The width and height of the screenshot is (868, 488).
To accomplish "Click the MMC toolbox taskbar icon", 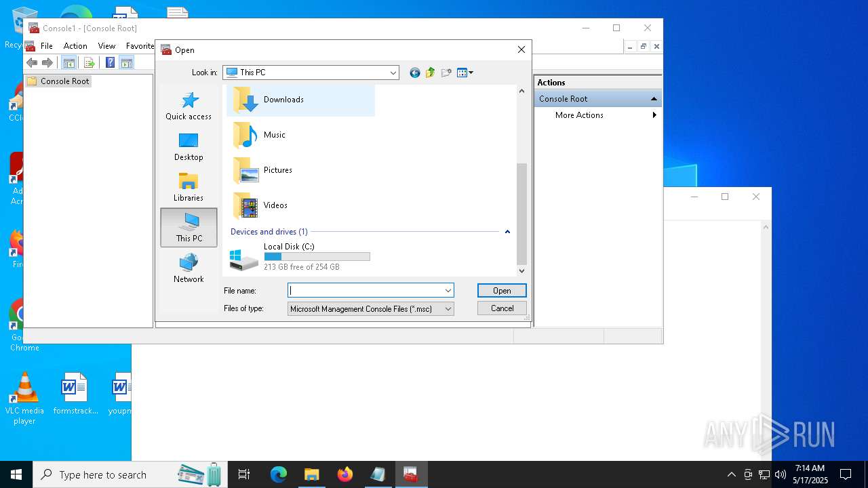I will tap(411, 474).
